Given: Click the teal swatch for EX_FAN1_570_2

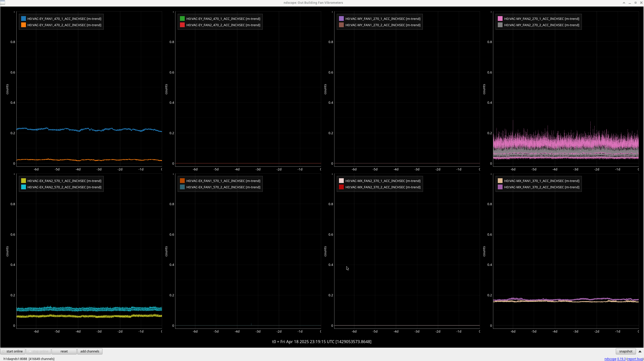Looking at the screenshot, I should point(182,187).
